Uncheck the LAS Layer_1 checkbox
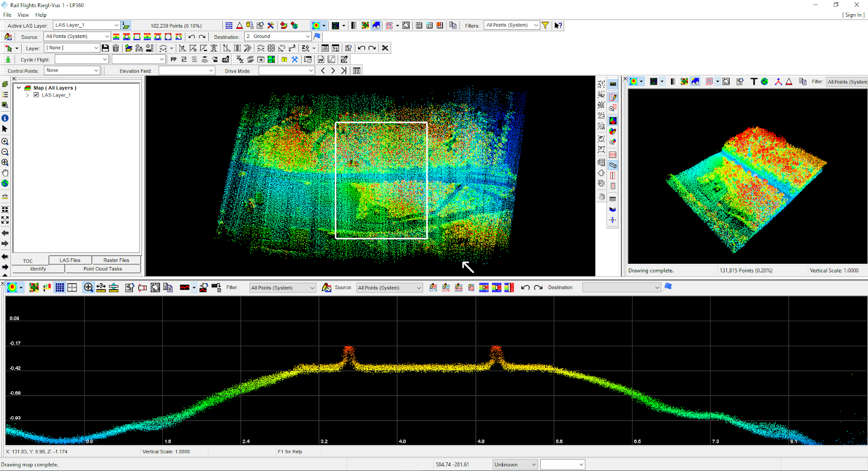Screen dimensions: 868x471 pyautogui.click(x=36, y=95)
